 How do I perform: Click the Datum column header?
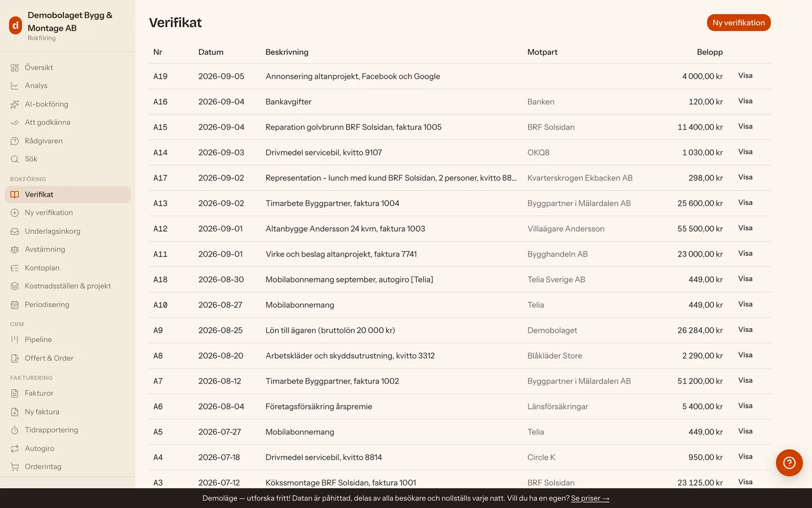click(x=211, y=52)
